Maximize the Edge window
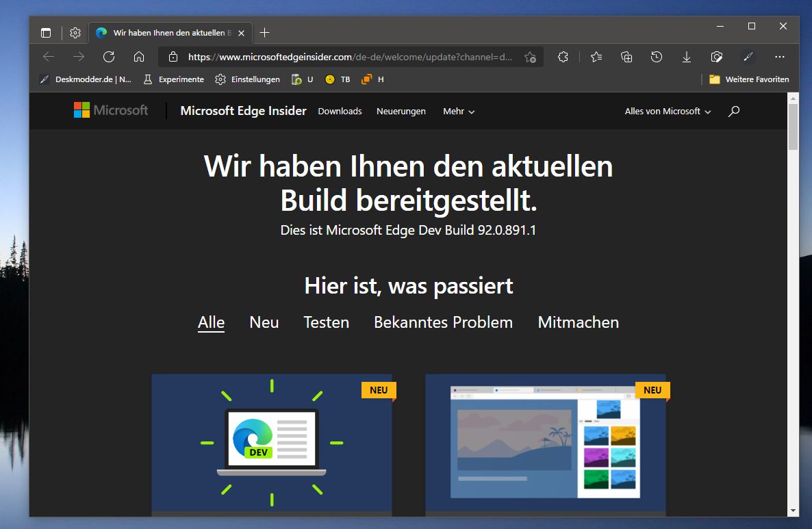Screen dimensions: 812x529 click(x=752, y=26)
